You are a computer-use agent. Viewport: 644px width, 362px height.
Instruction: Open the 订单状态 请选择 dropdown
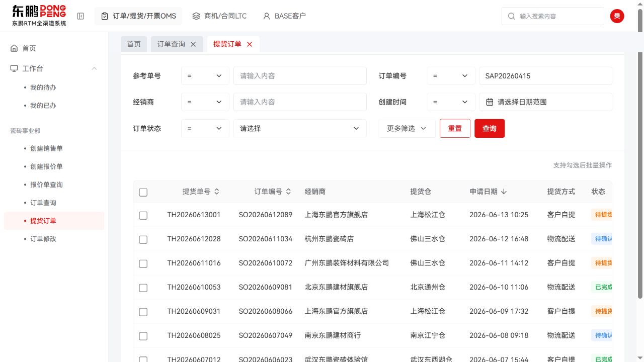(300, 128)
